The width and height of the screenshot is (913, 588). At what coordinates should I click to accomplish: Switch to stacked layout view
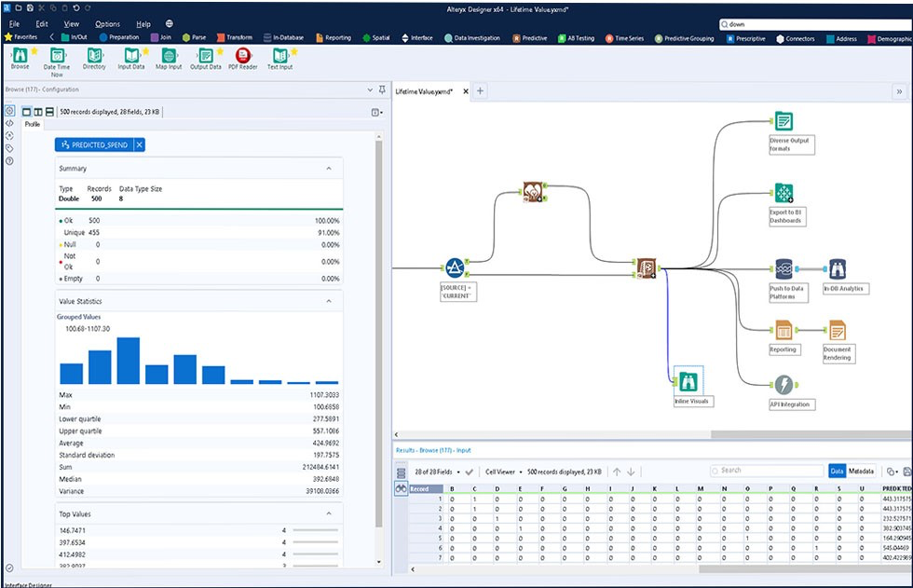[49, 112]
